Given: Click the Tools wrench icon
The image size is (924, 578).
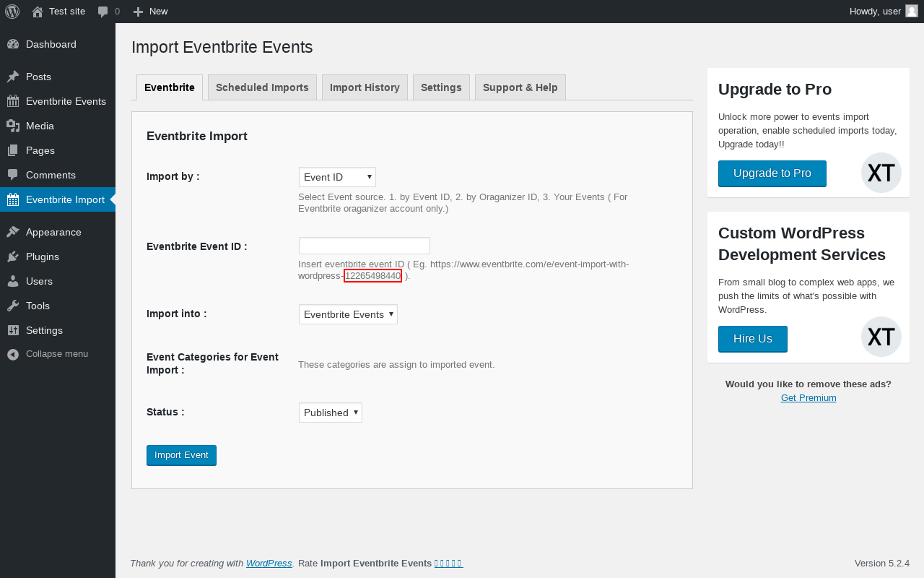Looking at the screenshot, I should point(13,306).
